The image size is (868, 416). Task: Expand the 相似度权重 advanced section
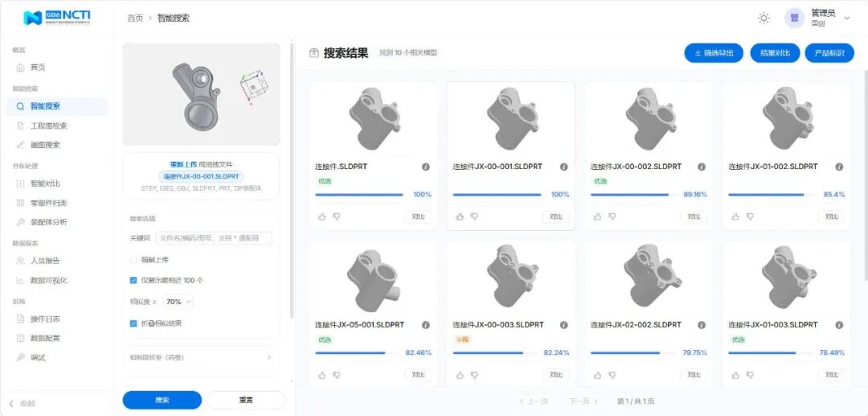[201, 357]
